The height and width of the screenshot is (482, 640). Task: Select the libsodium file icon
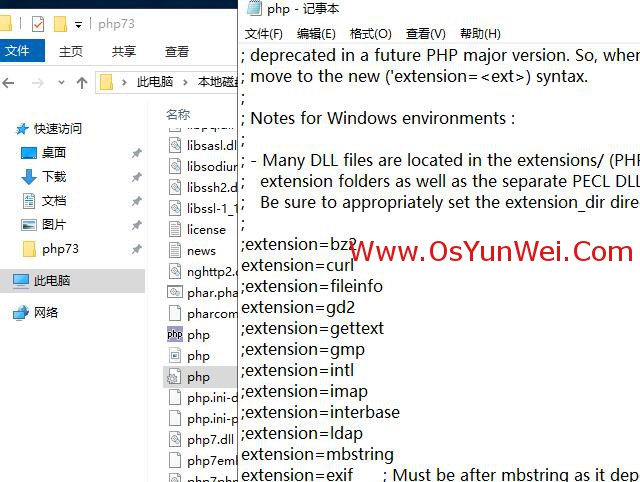click(x=175, y=166)
